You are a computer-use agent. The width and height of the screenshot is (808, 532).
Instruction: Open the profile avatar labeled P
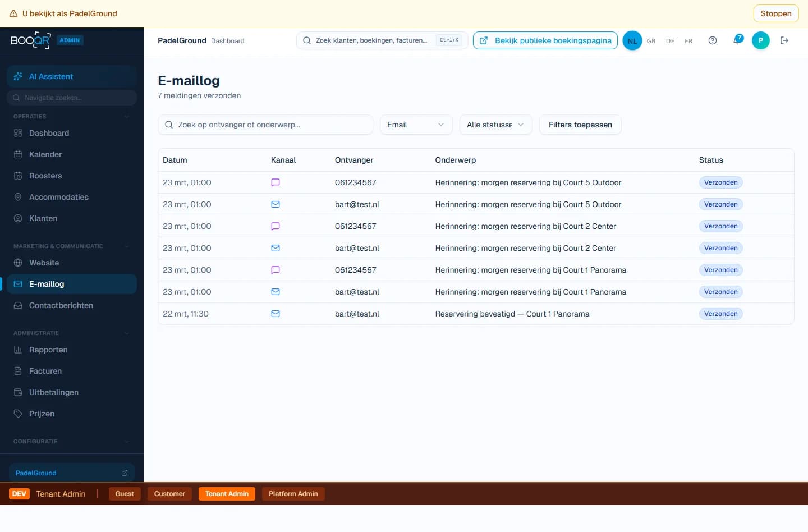pos(760,40)
